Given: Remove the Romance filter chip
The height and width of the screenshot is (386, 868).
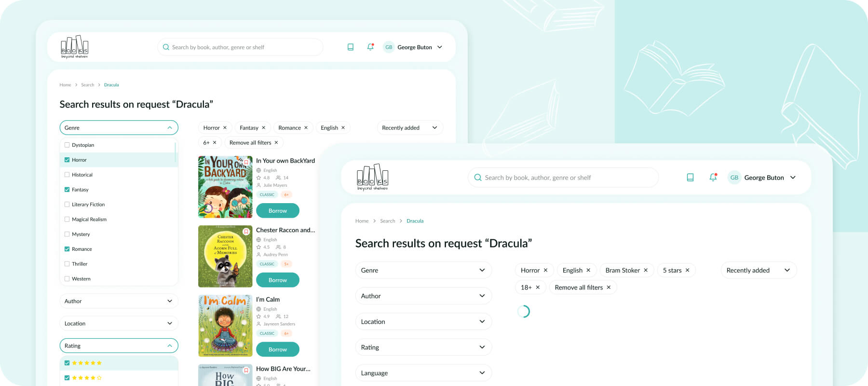Looking at the screenshot, I should (x=306, y=128).
